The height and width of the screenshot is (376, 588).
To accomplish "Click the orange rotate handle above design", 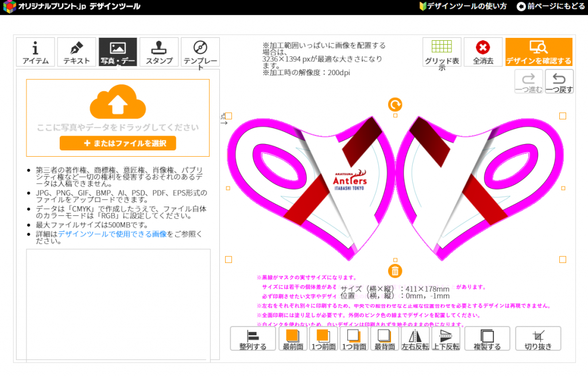I will (x=395, y=104).
